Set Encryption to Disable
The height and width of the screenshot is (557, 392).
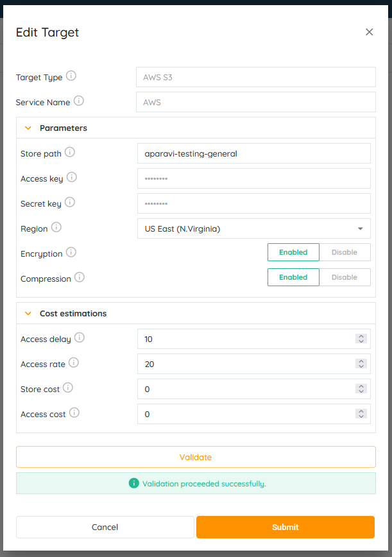345,252
